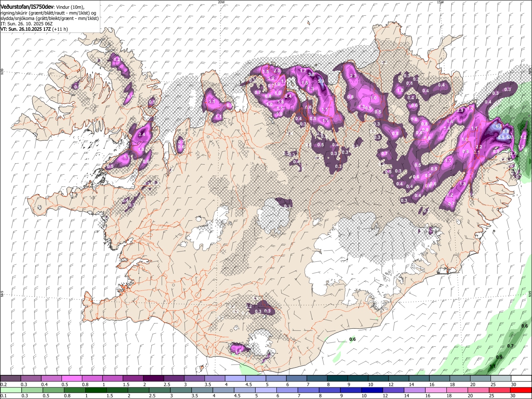Viewport: 532px width, 399px height.
Task: Click the 20W longitude label
Action: coord(221,2)
